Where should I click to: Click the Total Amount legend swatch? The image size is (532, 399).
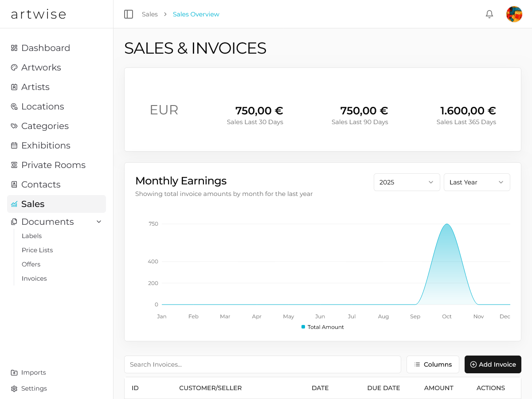click(x=303, y=327)
